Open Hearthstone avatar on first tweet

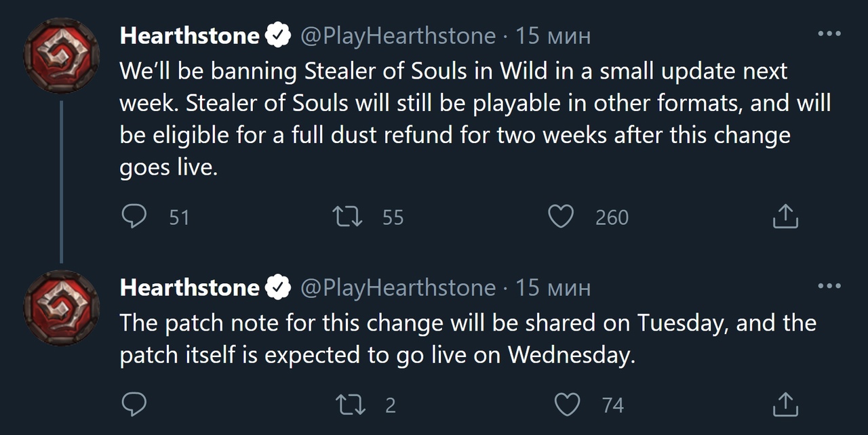click(x=62, y=56)
